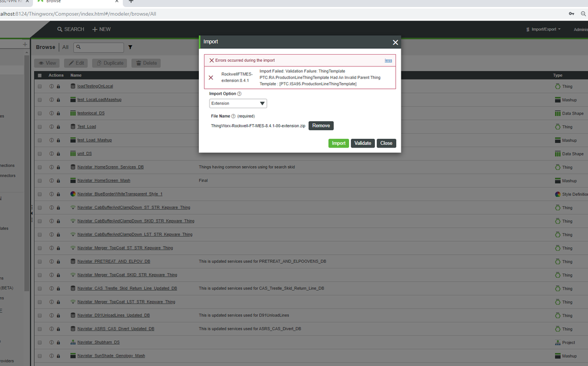The image size is (588, 366).
Task: Click Mashup type icon in test_LocalLoadMaashup row
Action: coord(557,100)
